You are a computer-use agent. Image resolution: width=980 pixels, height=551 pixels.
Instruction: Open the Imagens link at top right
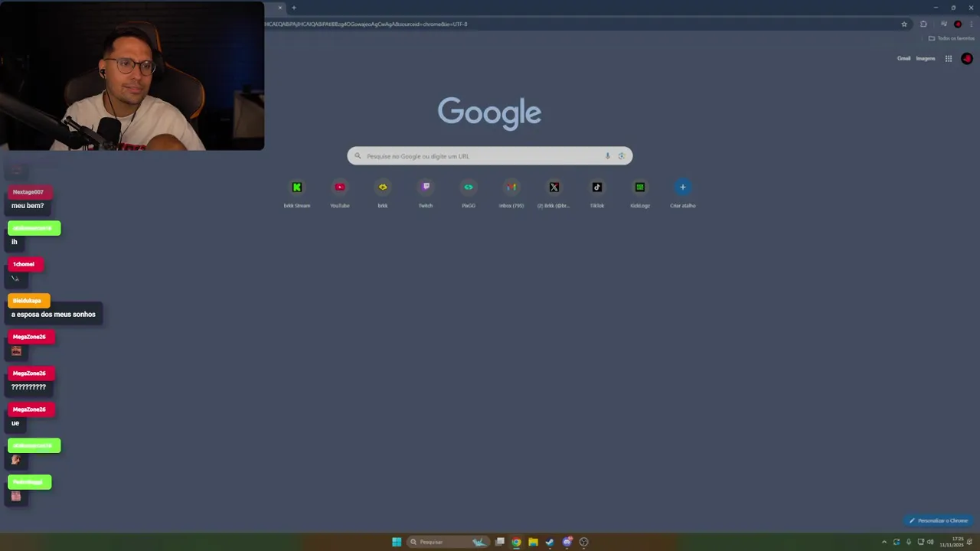click(926, 58)
